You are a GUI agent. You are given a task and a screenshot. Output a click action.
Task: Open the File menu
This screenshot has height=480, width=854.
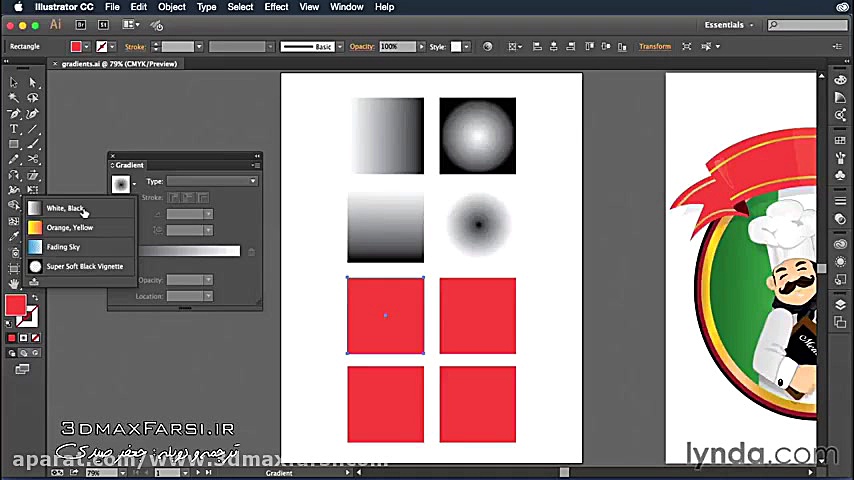pyautogui.click(x=112, y=7)
